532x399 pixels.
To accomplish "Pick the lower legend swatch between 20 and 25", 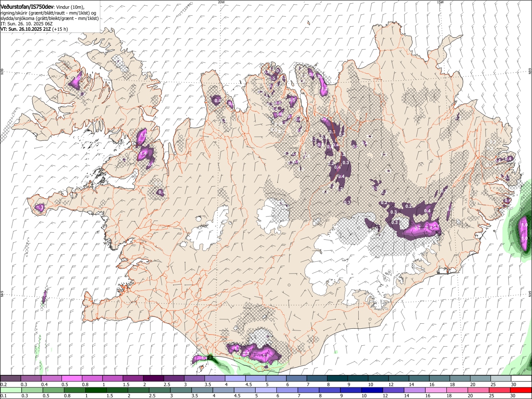I will pos(478,390).
